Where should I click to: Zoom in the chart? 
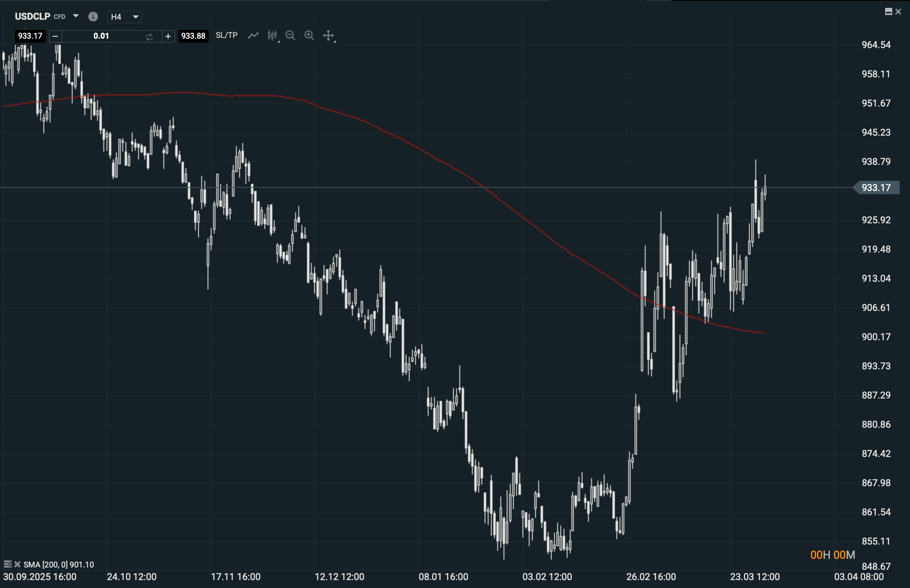point(309,36)
